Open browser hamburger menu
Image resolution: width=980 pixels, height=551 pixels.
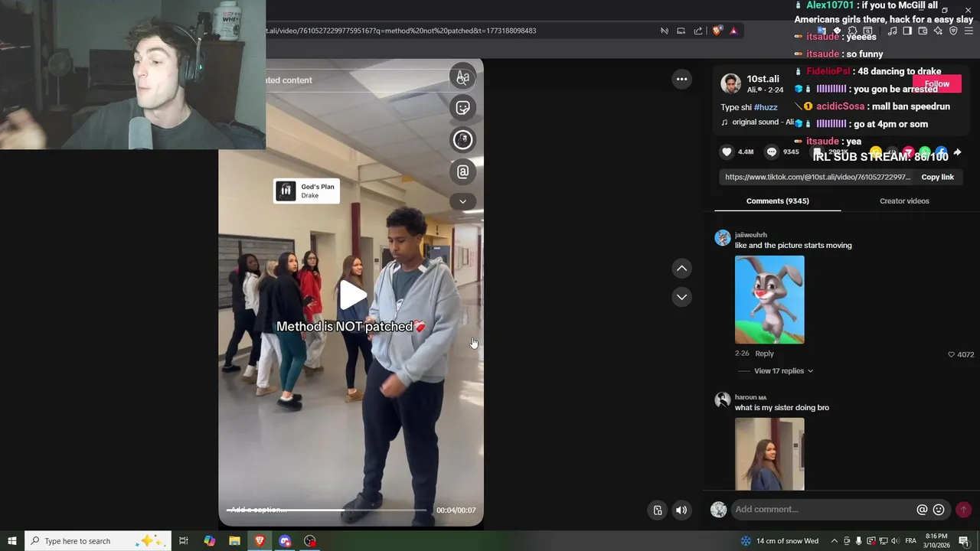pos(969,31)
